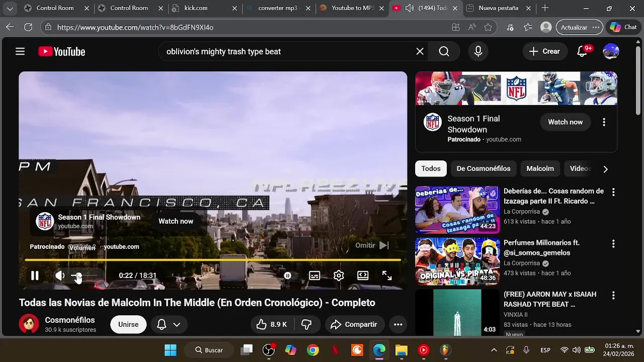Show next category chips with arrow

coord(605,169)
